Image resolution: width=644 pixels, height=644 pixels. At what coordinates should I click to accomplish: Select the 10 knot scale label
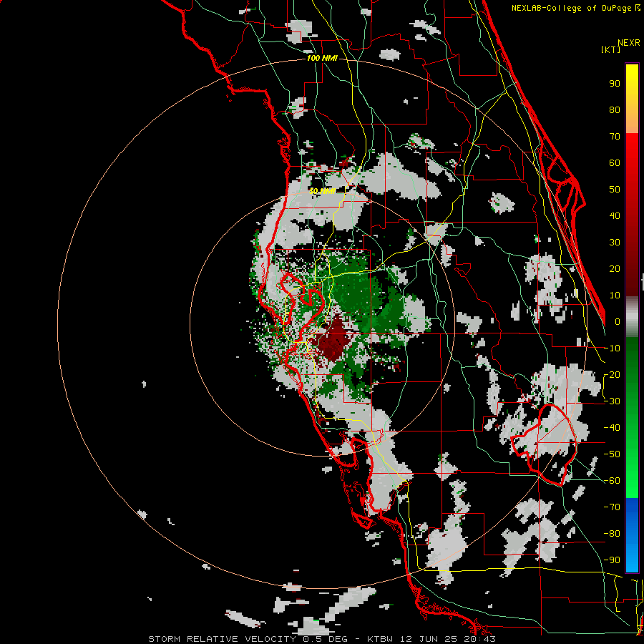click(x=615, y=296)
